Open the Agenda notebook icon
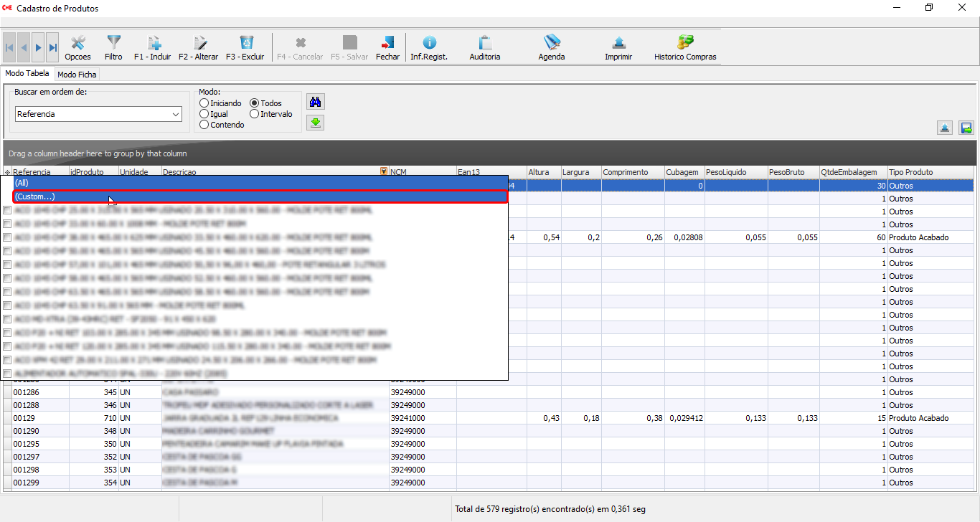The image size is (980, 522). 551,48
